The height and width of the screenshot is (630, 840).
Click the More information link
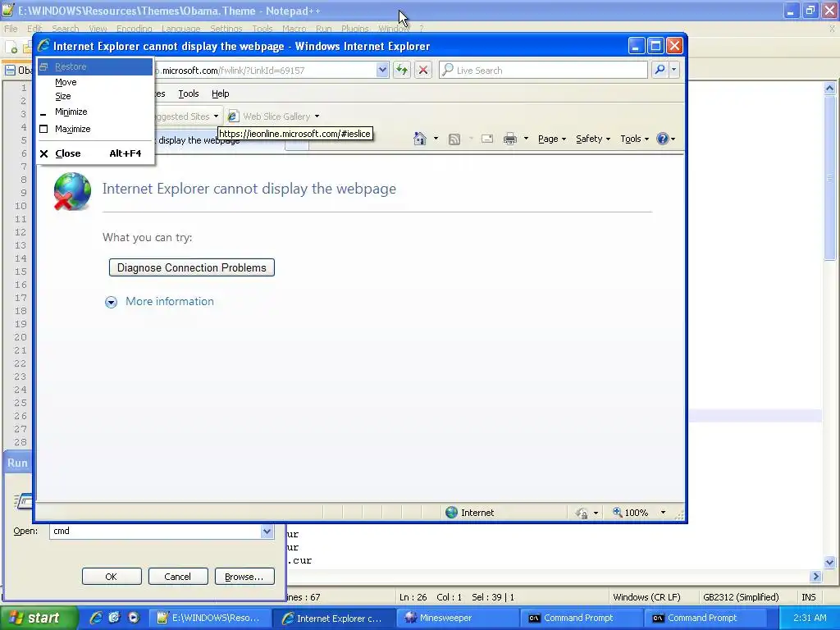pyautogui.click(x=169, y=302)
